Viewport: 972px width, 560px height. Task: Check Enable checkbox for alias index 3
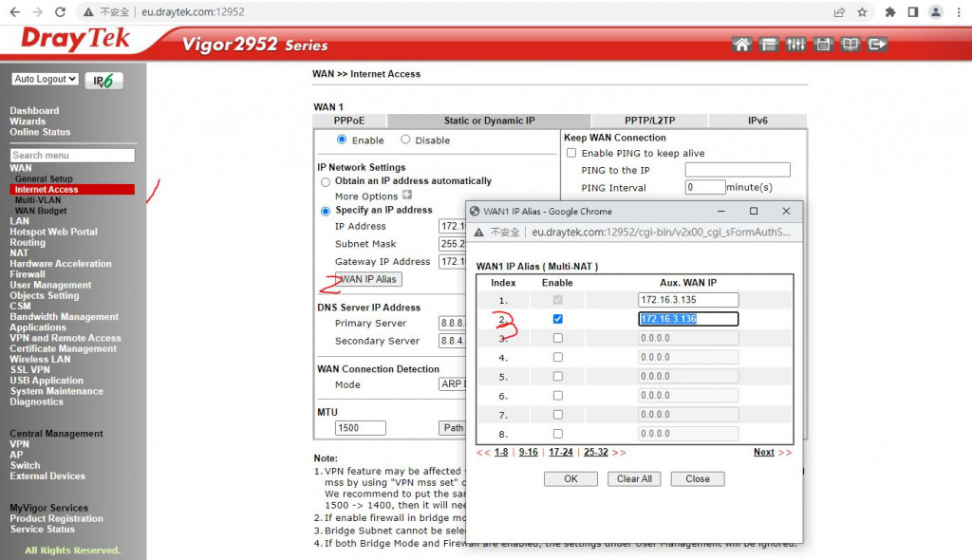pyautogui.click(x=558, y=338)
